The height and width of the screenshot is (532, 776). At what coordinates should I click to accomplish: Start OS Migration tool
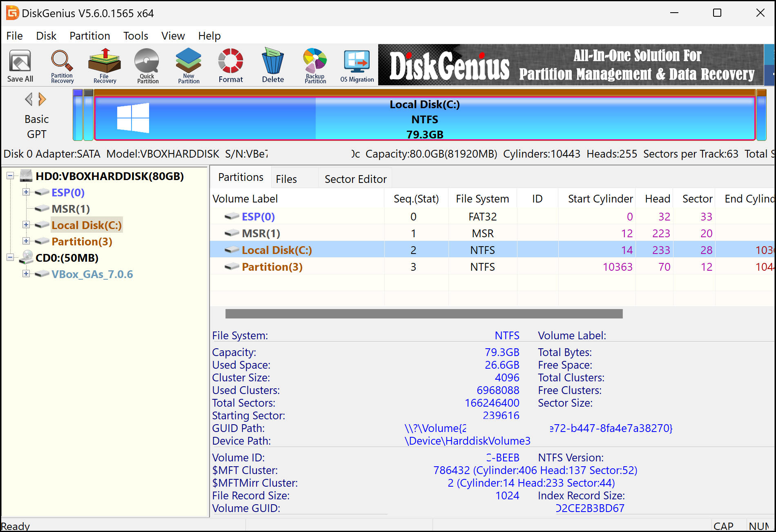pyautogui.click(x=357, y=66)
